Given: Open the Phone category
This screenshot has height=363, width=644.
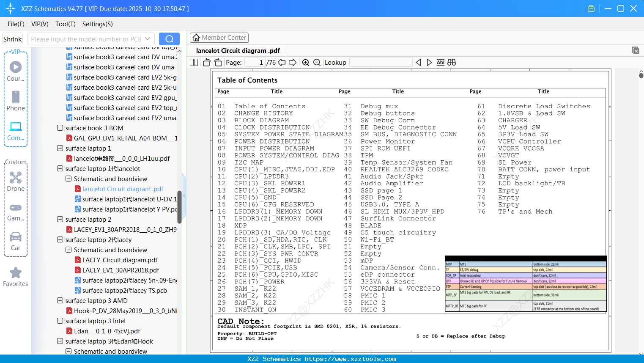Looking at the screenshot, I should tap(16, 101).
